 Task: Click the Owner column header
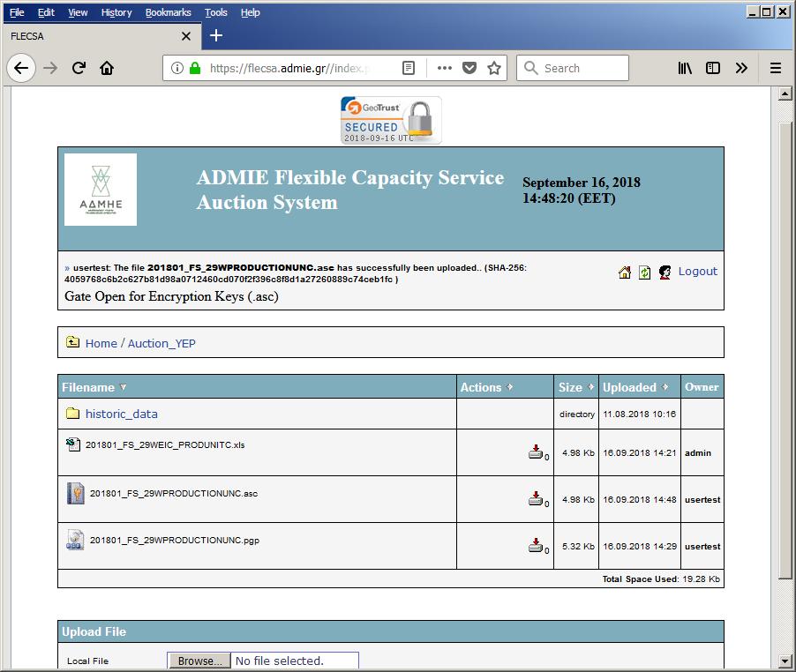[x=702, y=387]
